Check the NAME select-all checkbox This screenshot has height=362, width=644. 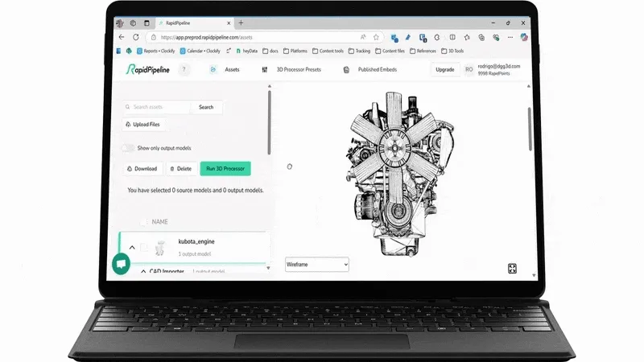click(143, 221)
